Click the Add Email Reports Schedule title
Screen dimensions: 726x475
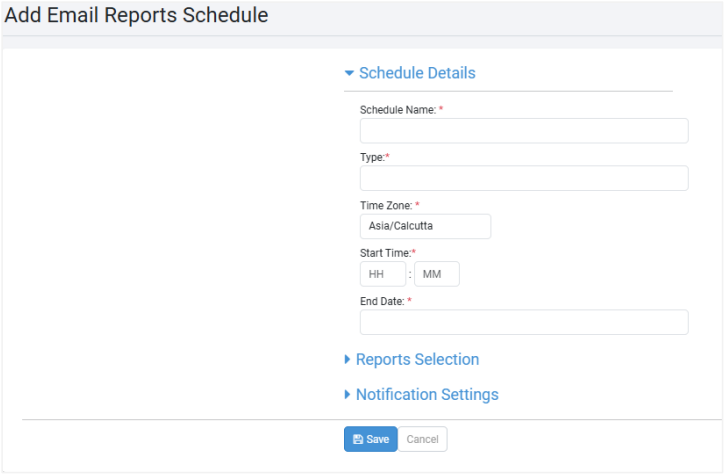pos(136,15)
